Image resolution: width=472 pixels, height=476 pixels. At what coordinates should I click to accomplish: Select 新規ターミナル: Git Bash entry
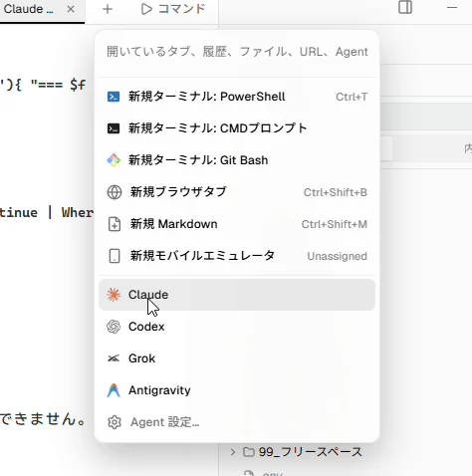237,160
